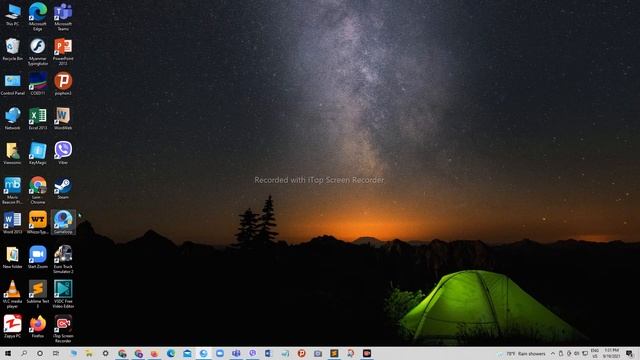This screenshot has width=640, height=360.
Task: Open the Control Panel desktop icon
Action: click(x=12, y=84)
